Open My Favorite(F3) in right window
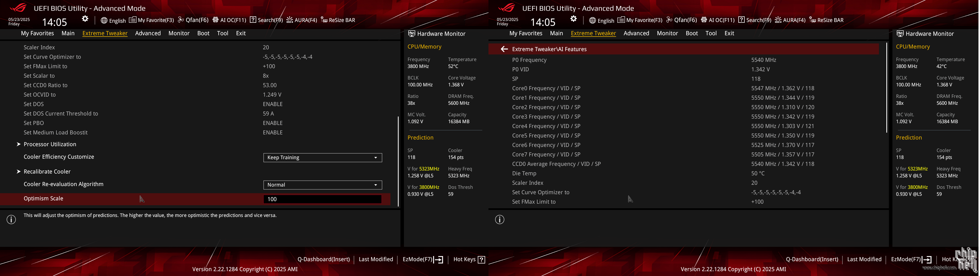 640,20
